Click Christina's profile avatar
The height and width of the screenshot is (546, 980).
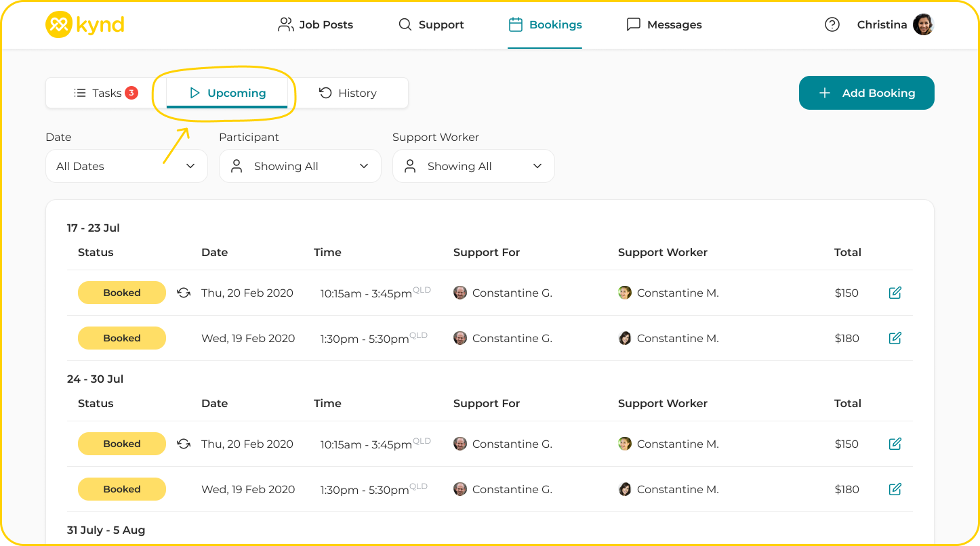coord(923,24)
